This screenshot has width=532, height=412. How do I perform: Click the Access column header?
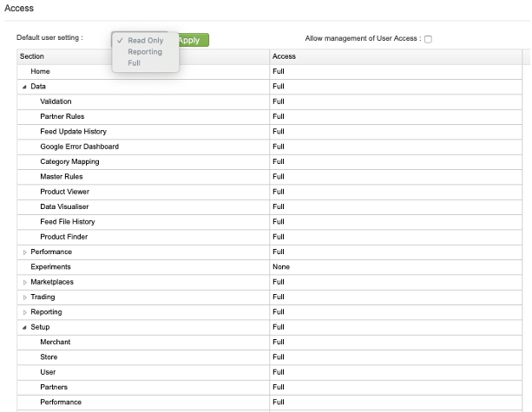395,56
